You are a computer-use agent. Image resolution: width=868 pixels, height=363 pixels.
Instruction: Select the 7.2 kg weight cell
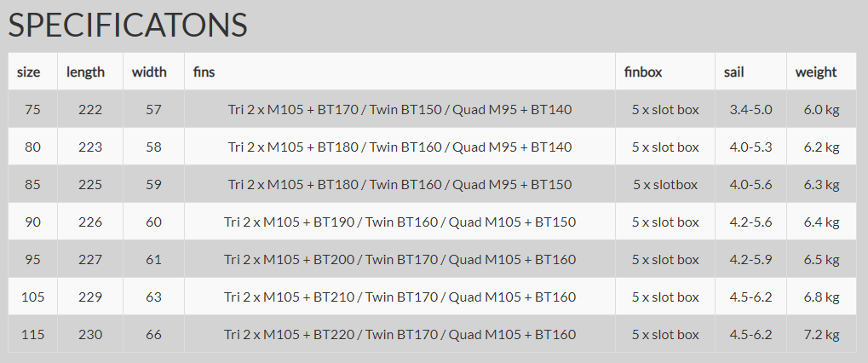pos(821,335)
